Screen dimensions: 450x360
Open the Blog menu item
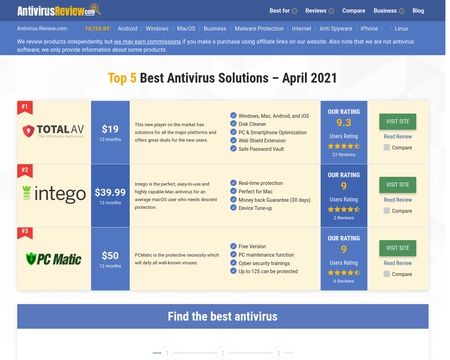coord(418,11)
